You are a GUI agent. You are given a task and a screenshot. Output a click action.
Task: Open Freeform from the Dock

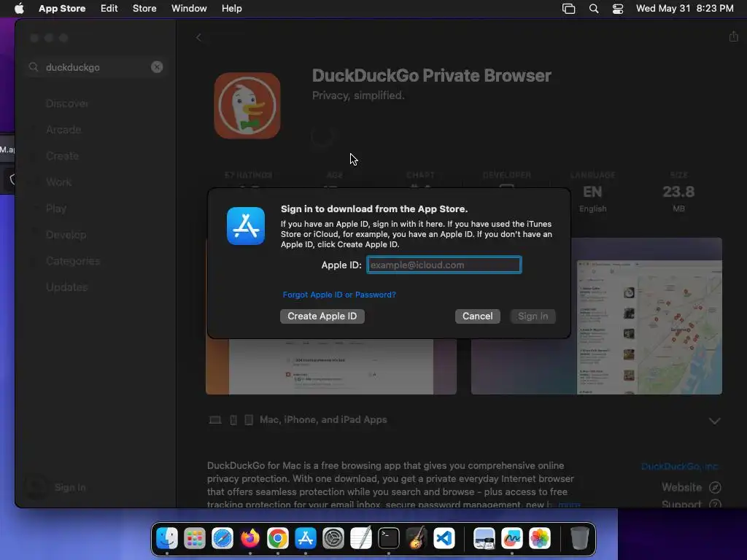(x=511, y=539)
